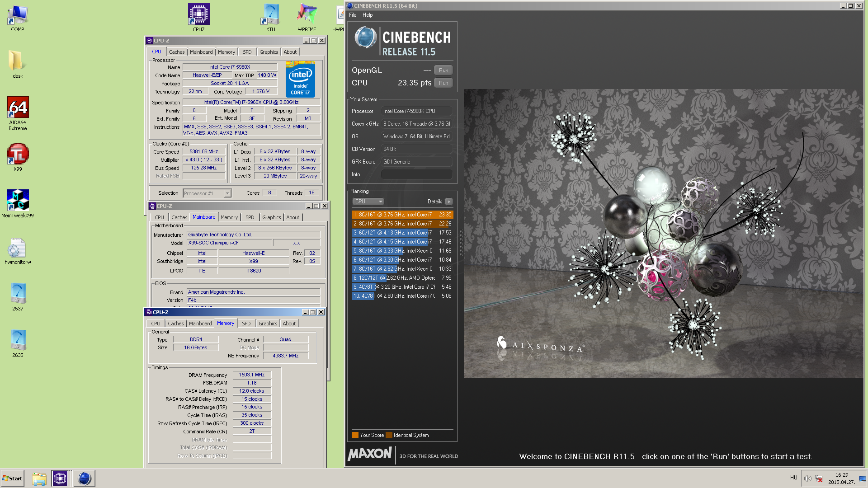
Task: Select ranking entry 2 with 22.26 score
Action: 402,224
